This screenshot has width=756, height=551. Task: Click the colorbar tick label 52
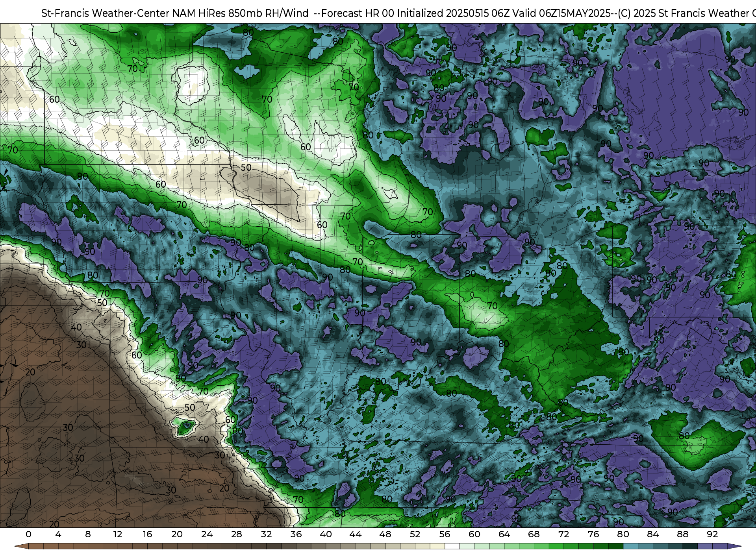[x=415, y=534]
